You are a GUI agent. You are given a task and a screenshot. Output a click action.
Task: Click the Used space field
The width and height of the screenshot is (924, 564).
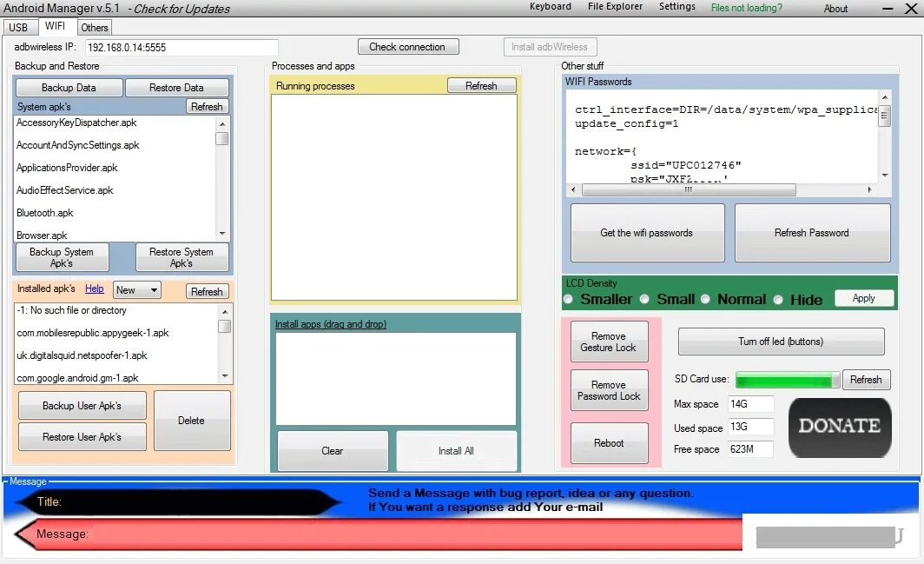(750, 427)
